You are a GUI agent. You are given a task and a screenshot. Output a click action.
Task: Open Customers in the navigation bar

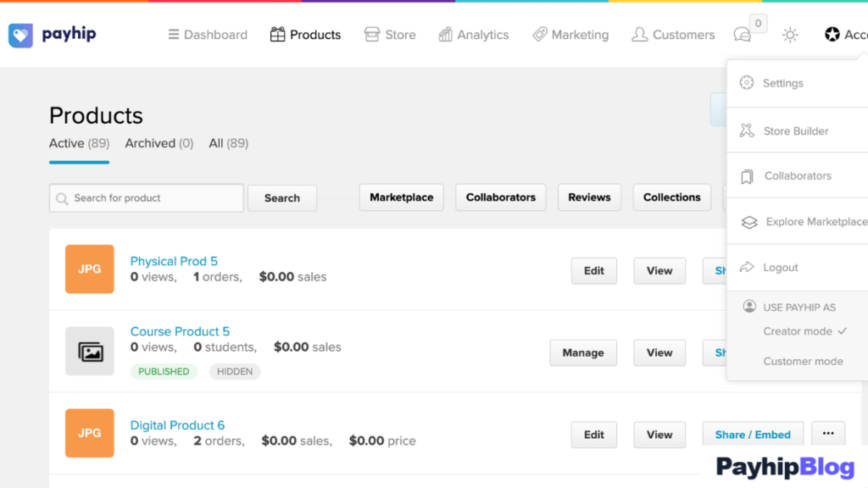point(673,35)
